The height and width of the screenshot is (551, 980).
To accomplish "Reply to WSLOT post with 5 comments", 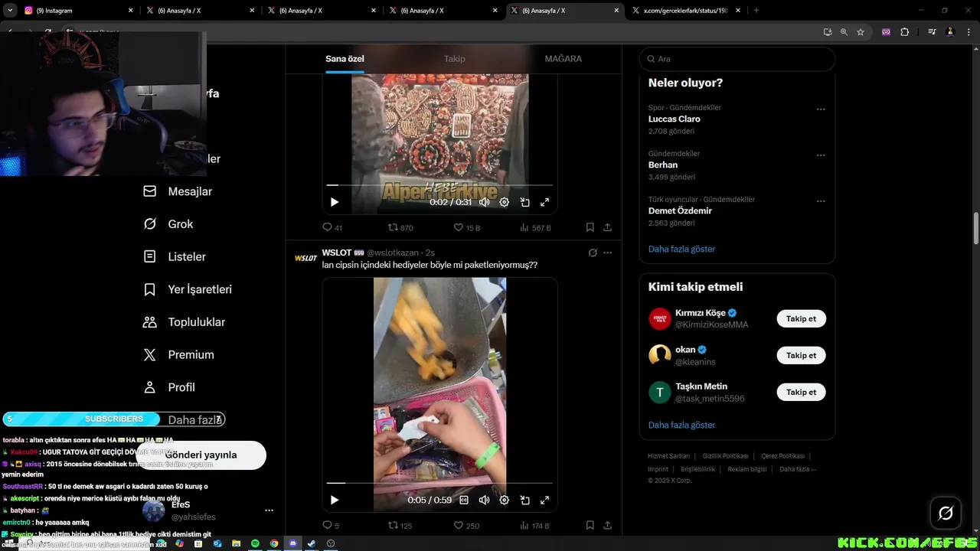I will point(331,526).
